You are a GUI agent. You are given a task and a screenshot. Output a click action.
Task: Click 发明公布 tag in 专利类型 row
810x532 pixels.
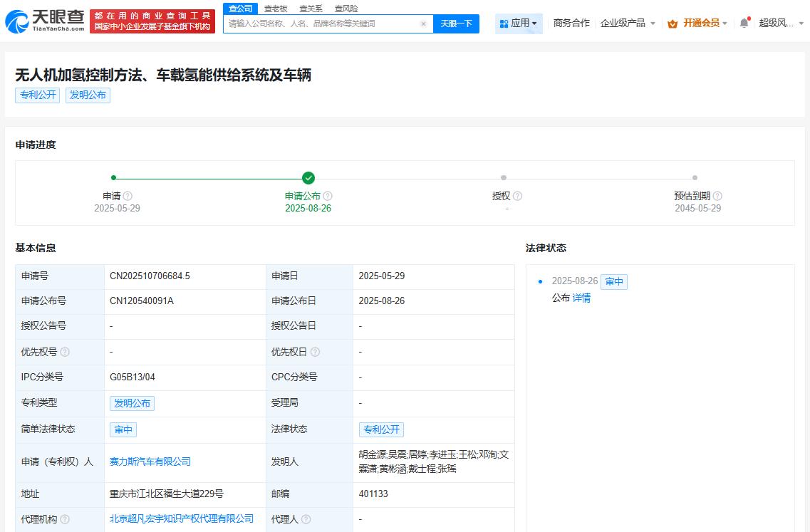point(133,403)
